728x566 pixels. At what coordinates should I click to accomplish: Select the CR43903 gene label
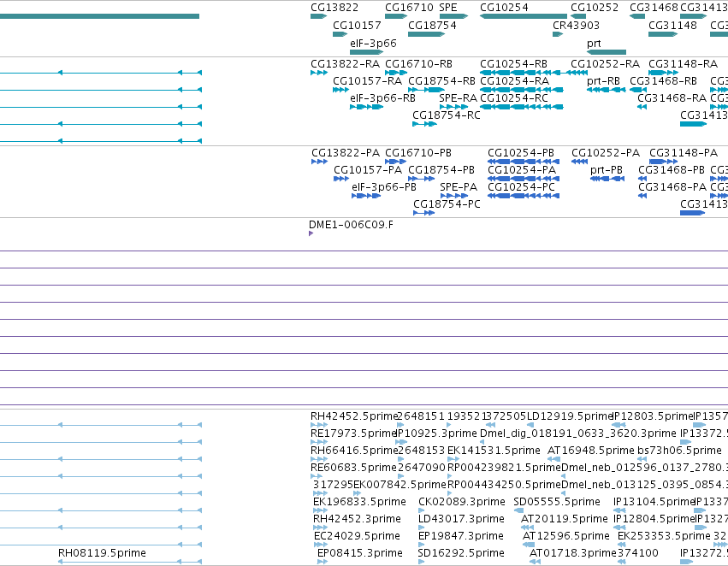pos(576,26)
